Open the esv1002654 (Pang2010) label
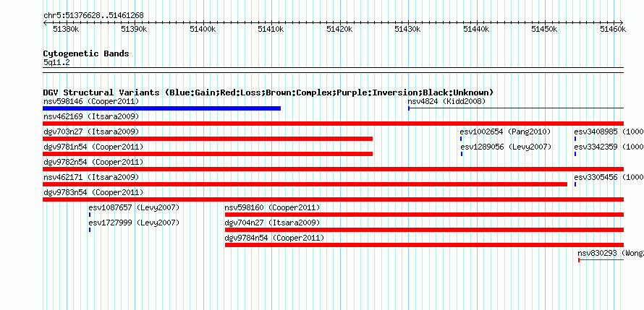This screenshot has height=310, width=644. 506,132
